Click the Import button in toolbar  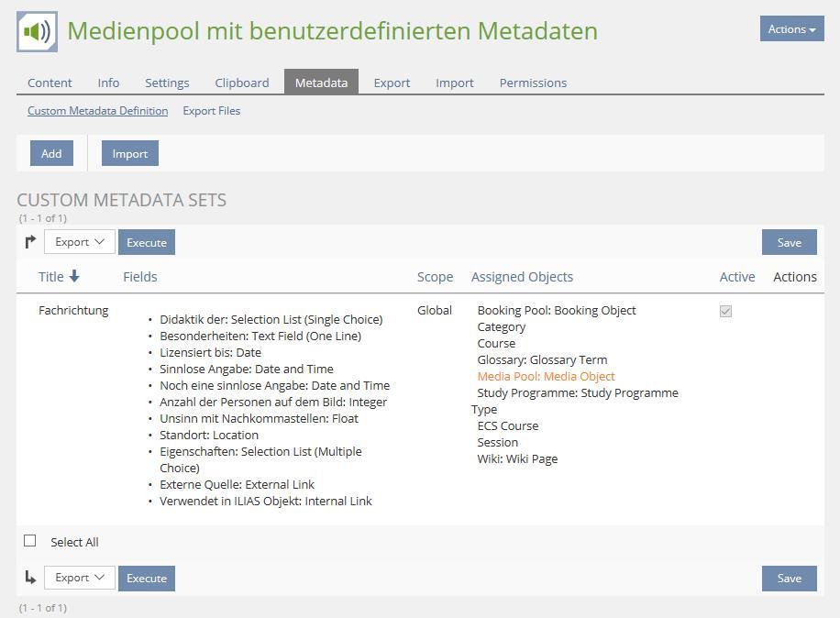(130, 153)
